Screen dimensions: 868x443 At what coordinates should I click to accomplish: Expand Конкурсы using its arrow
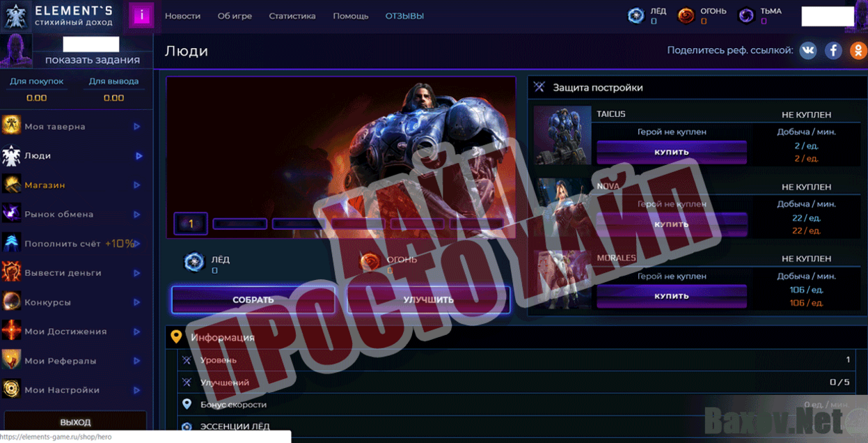[137, 302]
